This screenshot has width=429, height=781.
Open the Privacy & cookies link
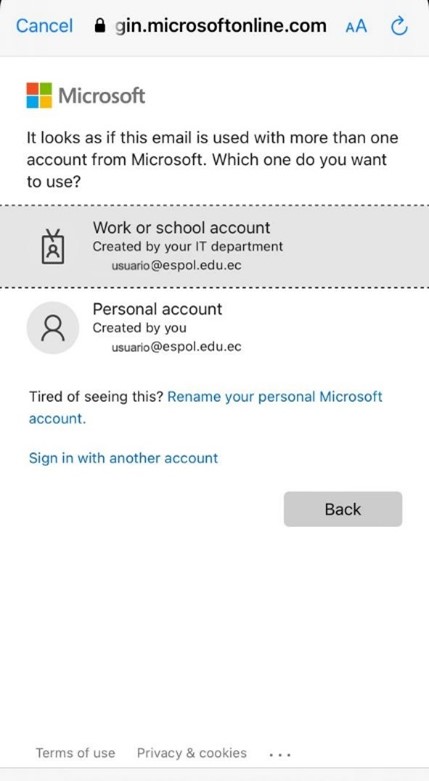tap(192, 753)
